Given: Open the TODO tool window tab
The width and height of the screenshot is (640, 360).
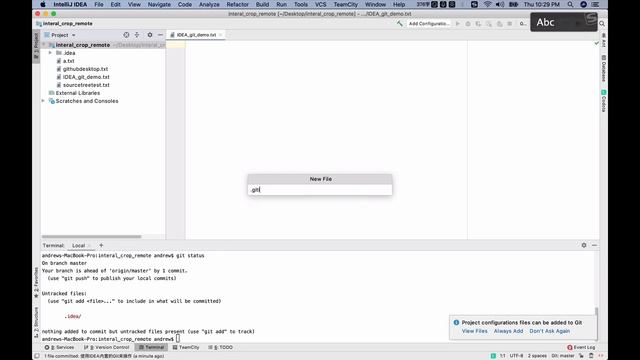Looking at the screenshot, I should click(x=220, y=347).
